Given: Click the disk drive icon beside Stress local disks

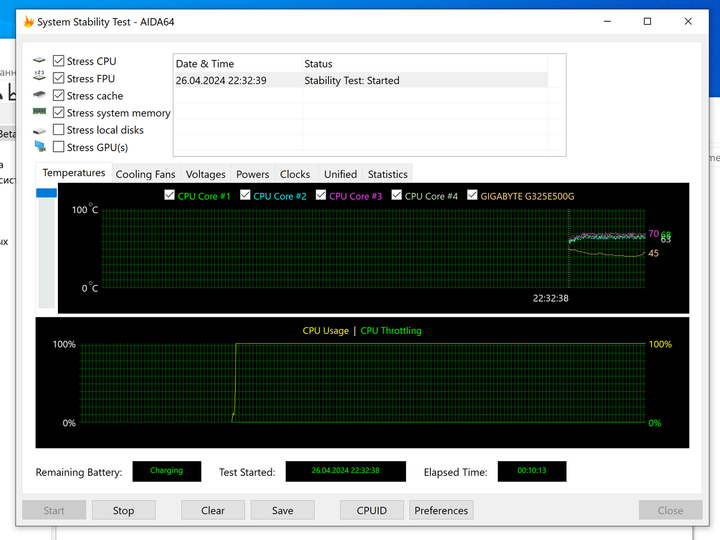Looking at the screenshot, I should 39,131.
